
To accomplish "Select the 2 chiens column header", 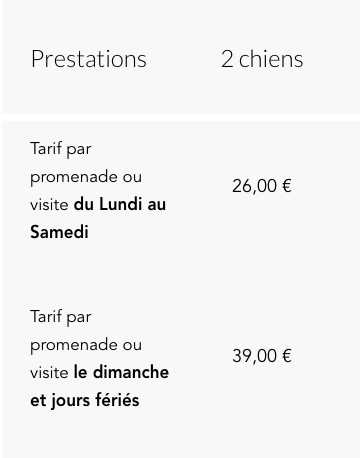I will pyautogui.click(x=262, y=59).
